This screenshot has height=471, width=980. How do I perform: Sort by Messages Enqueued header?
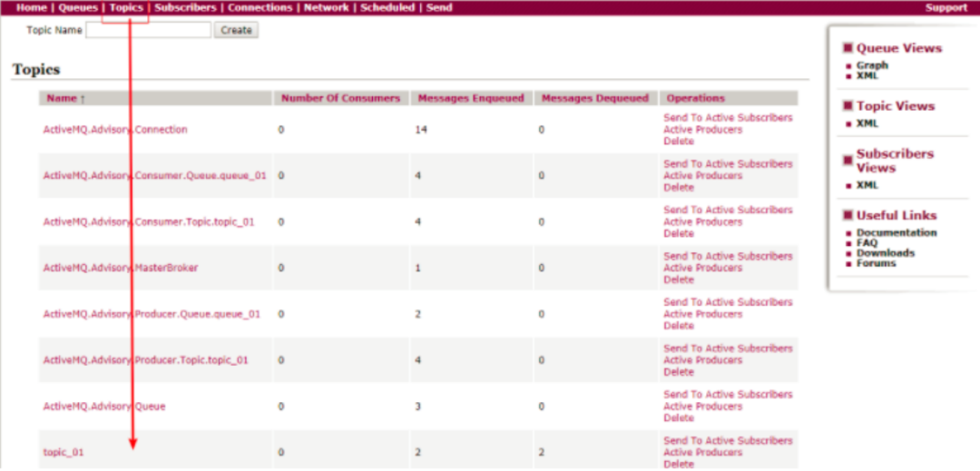471,98
